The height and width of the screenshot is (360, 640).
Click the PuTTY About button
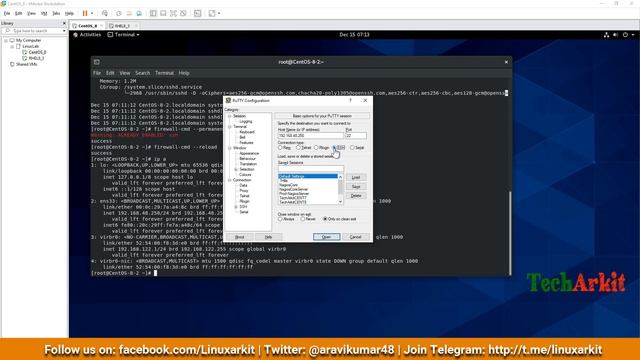point(240,237)
